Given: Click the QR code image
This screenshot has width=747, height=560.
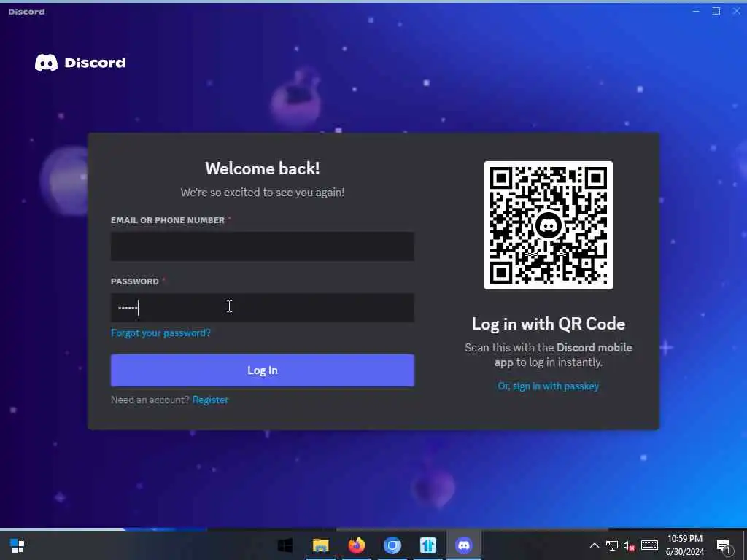Looking at the screenshot, I should tap(549, 225).
